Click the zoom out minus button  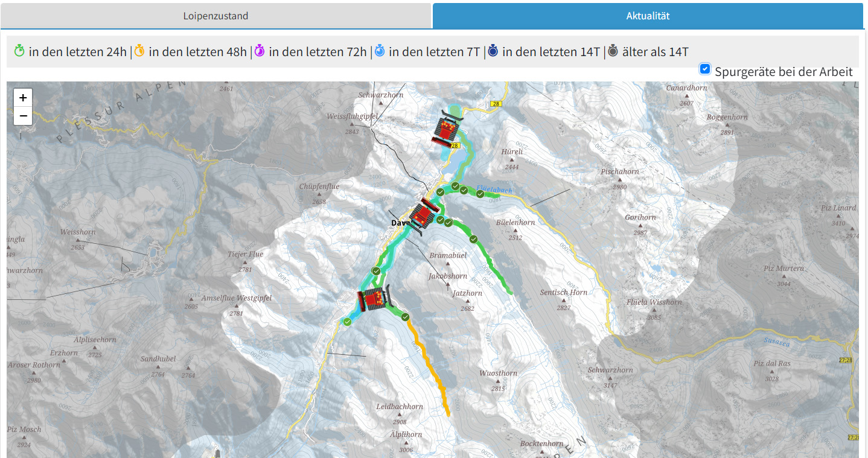click(23, 116)
